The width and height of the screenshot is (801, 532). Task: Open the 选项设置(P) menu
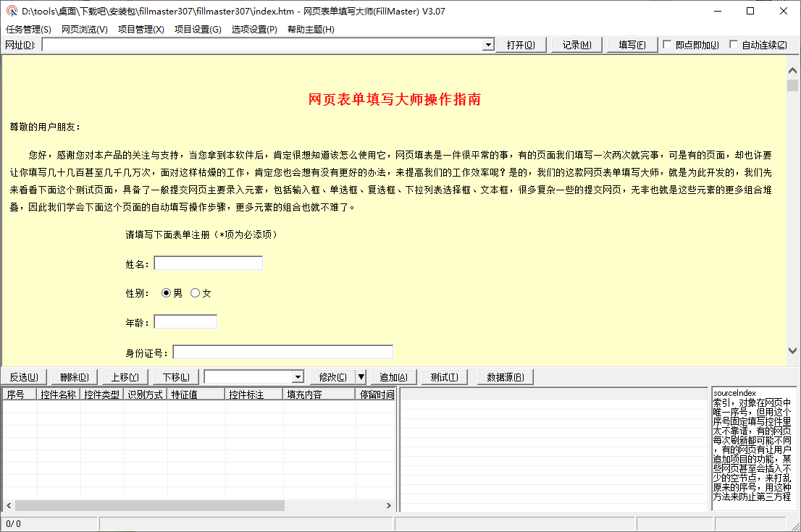coord(254,30)
